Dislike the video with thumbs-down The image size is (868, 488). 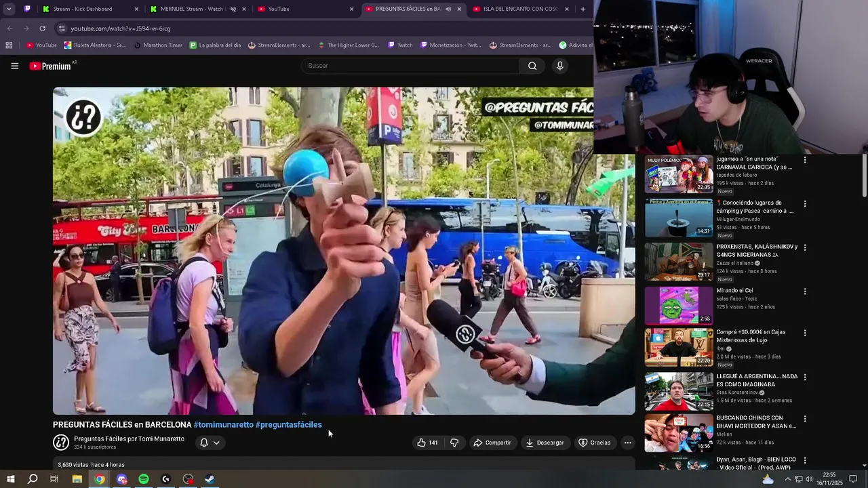(454, 443)
